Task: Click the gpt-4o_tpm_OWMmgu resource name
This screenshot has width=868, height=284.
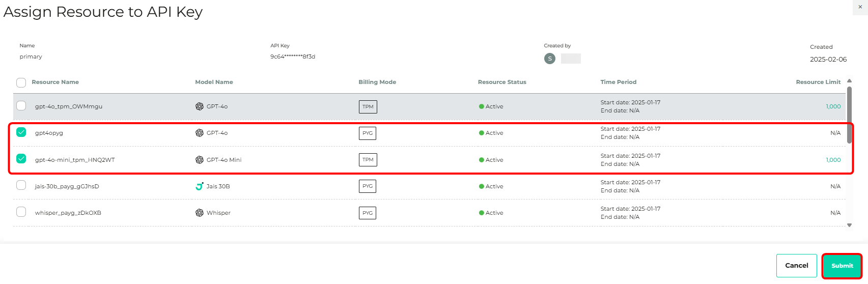Action: (69, 106)
